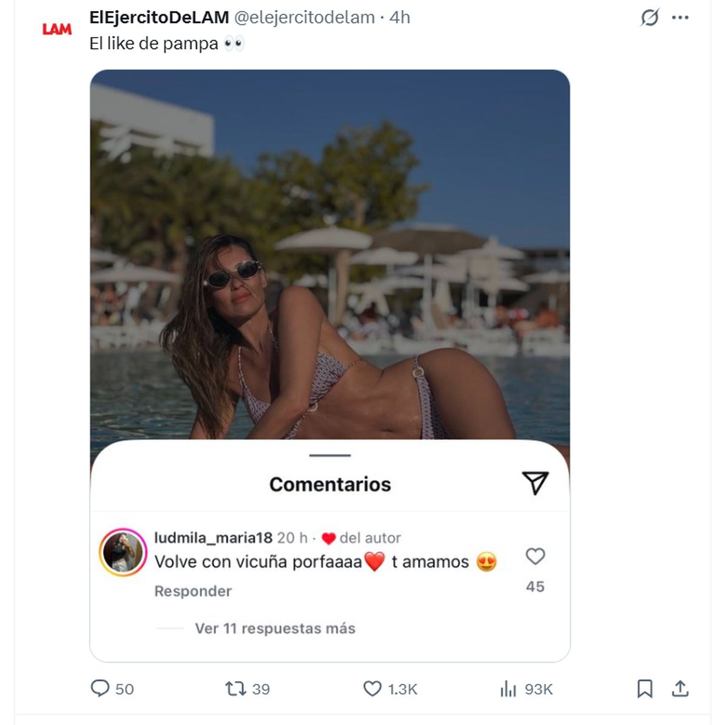This screenshot has width=728, height=725.
Task: Open the three-dot more options menu
Action: [680, 18]
